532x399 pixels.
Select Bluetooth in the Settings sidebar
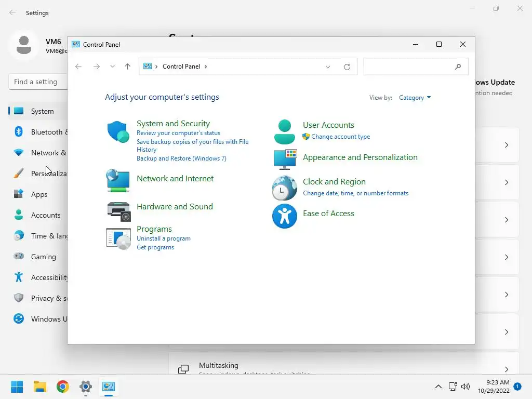(x=38, y=132)
